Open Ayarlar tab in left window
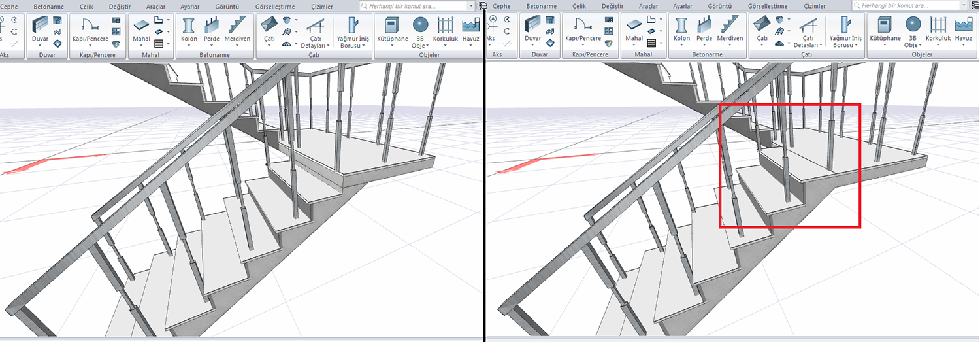Viewport: 980px width, 342px height. pos(191,6)
